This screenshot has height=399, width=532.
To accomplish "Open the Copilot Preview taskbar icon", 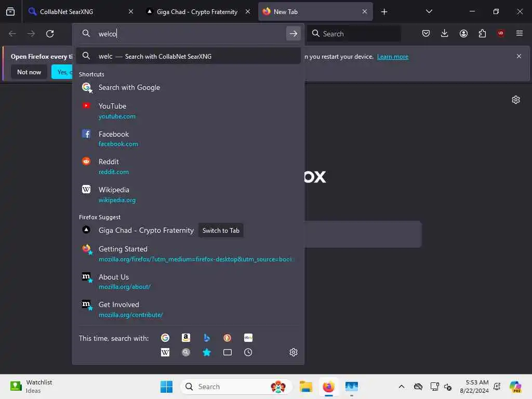I will [x=515, y=387].
